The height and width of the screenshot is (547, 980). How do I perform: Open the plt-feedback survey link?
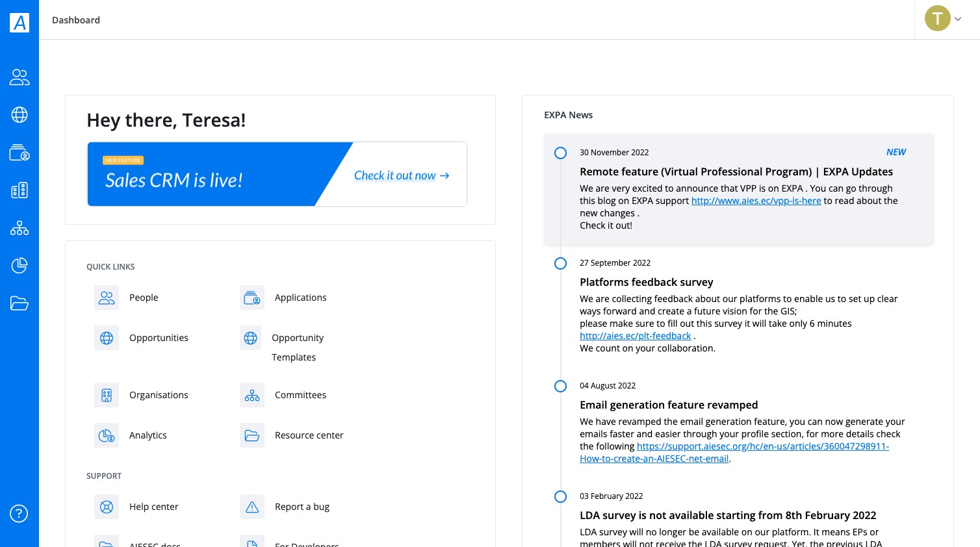[636, 336]
